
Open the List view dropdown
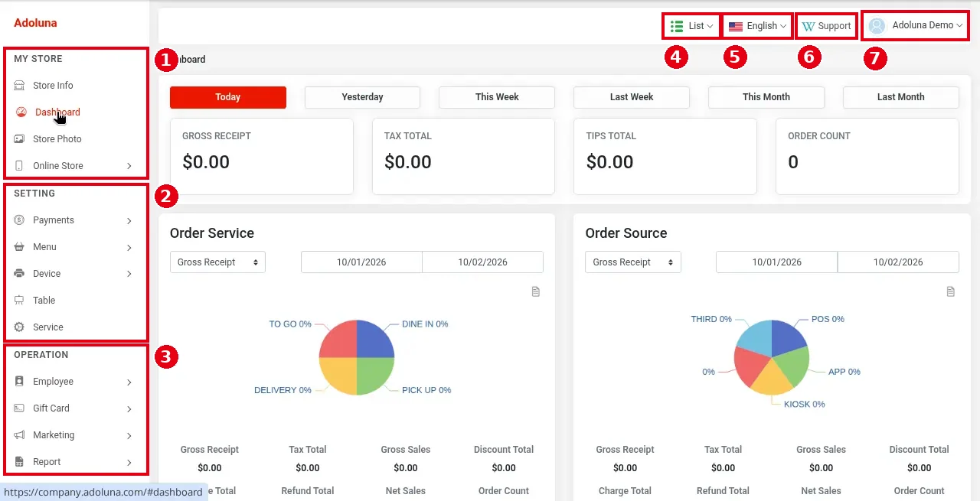(x=691, y=26)
